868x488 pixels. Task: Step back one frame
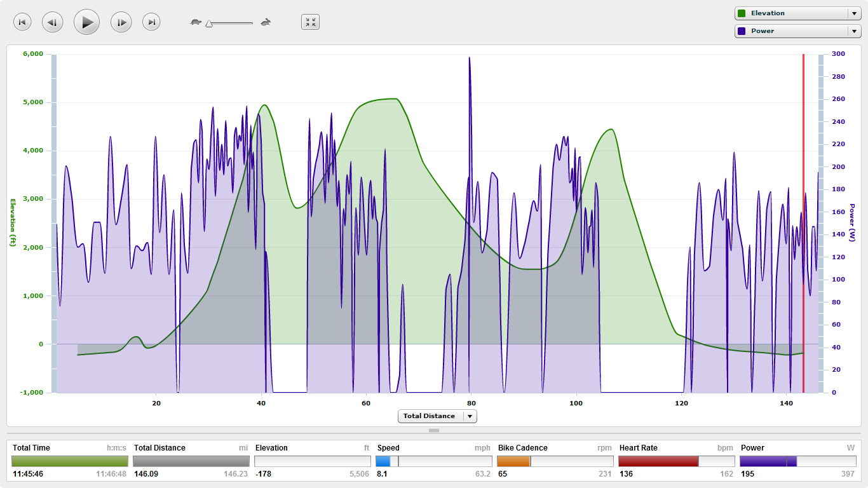tap(53, 22)
